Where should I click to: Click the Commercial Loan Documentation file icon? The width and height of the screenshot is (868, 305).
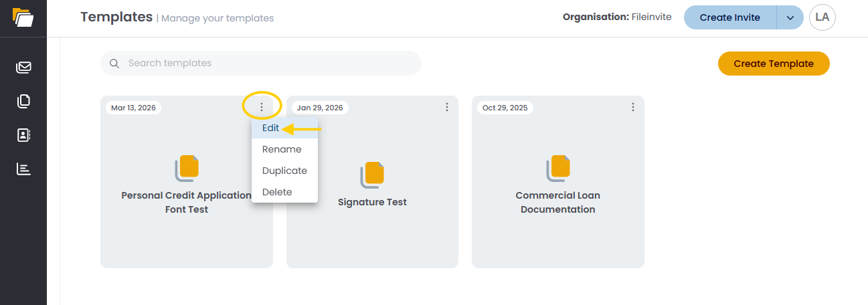coord(558,169)
